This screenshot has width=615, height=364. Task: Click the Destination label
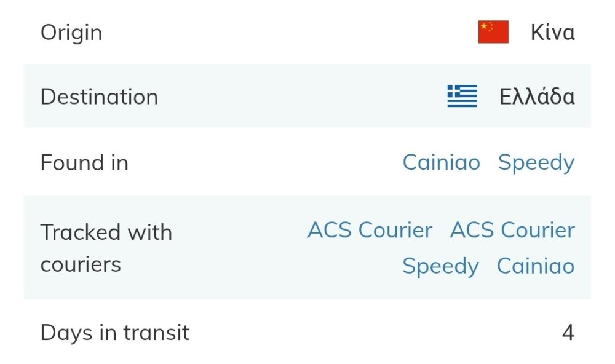click(x=99, y=97)
